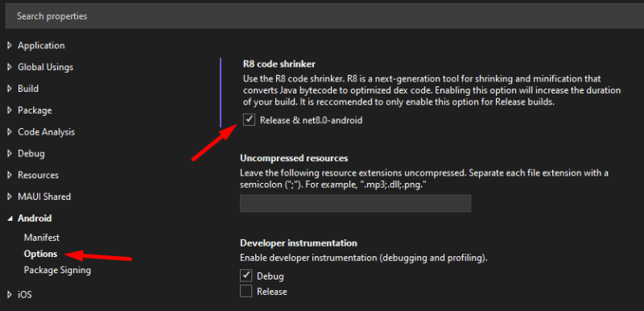Open the Build category

28,89
